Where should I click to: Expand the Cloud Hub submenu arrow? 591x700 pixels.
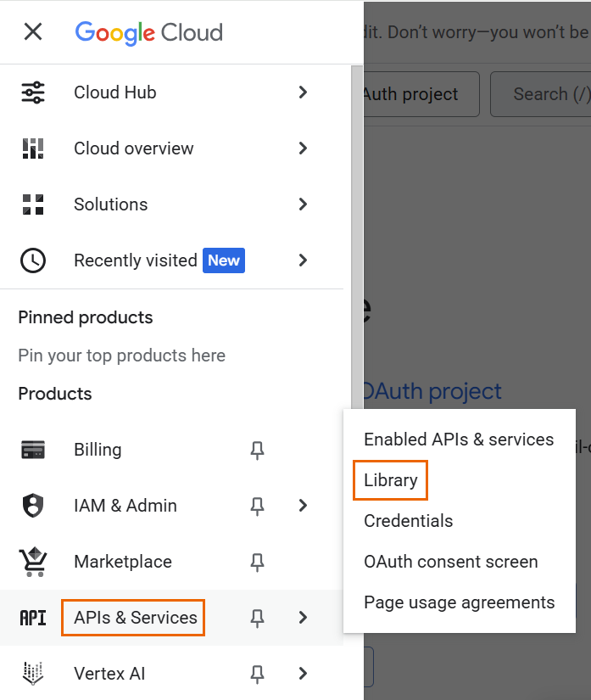303,92
